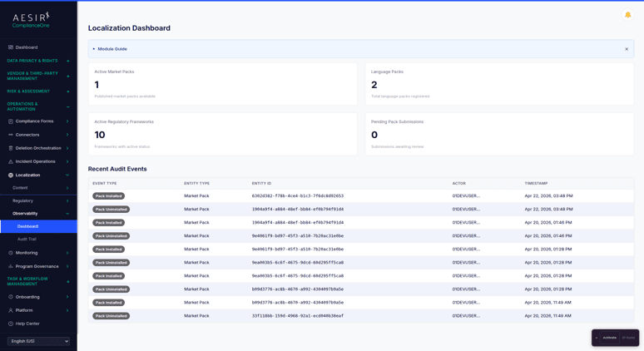Click entity ID starting 33f118bb-159d
The image size is (644, 351).
298,316
